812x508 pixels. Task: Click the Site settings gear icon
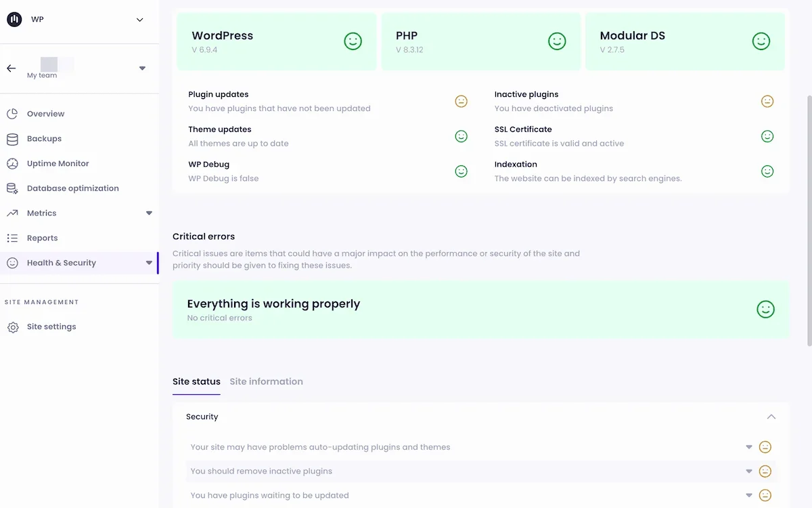[x=12, y=327]
